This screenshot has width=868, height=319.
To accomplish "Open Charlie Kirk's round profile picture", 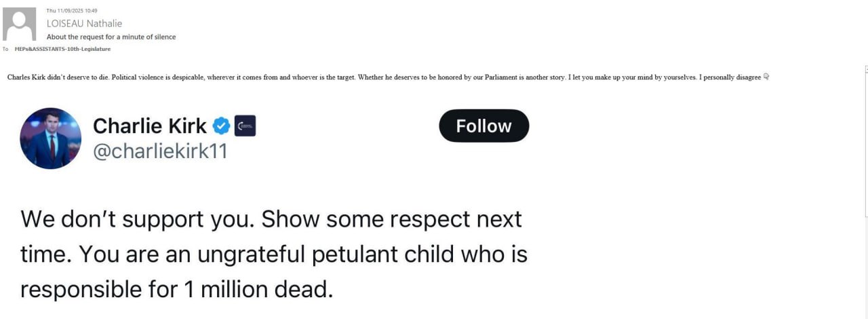I will pos(51,138).
